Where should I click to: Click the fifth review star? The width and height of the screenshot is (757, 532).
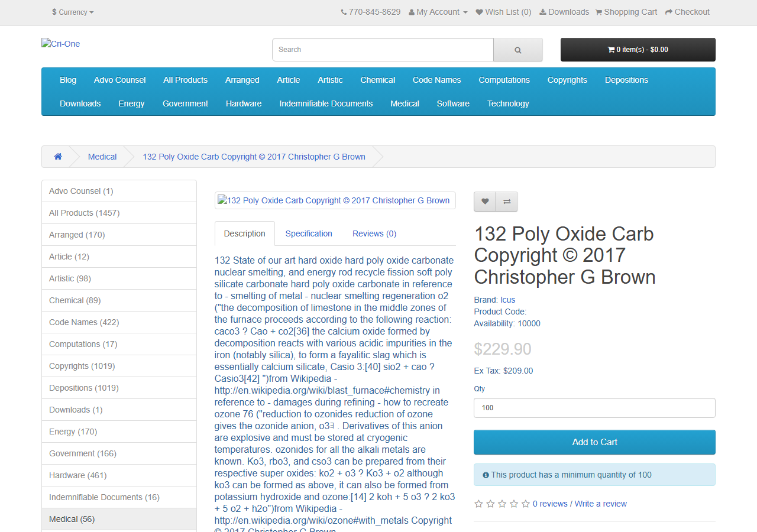[526, 504]
